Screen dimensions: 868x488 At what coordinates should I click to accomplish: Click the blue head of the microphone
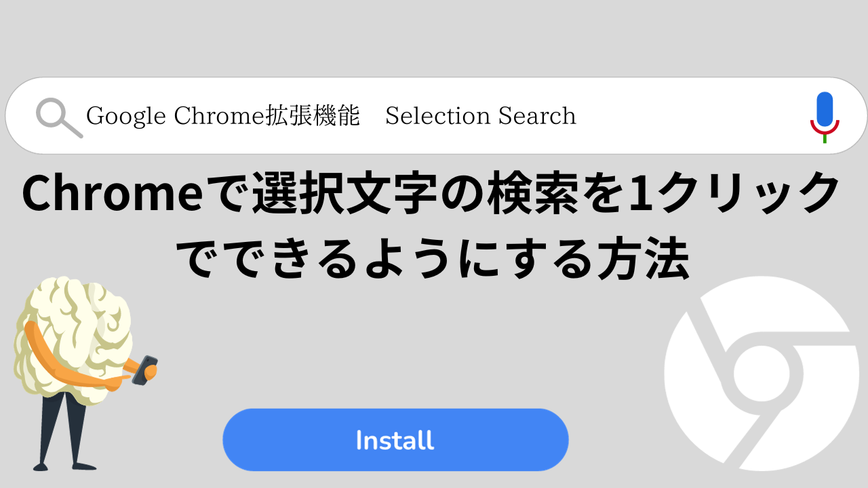(x=825, y=107)
